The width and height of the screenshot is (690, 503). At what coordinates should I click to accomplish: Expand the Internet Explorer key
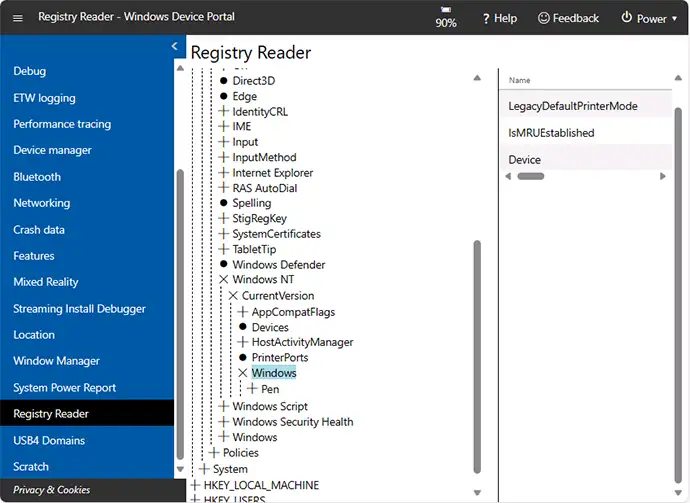[x=224, y=173]
